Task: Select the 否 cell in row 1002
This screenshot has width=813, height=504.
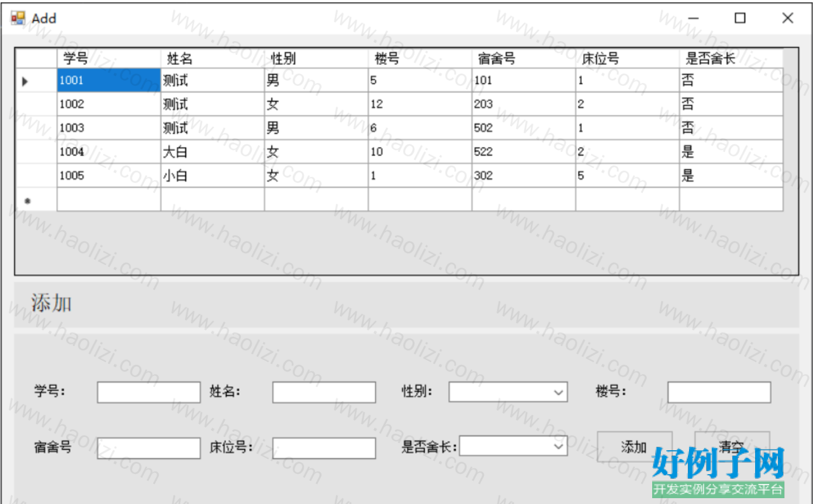Action: [x=731, y=104]
